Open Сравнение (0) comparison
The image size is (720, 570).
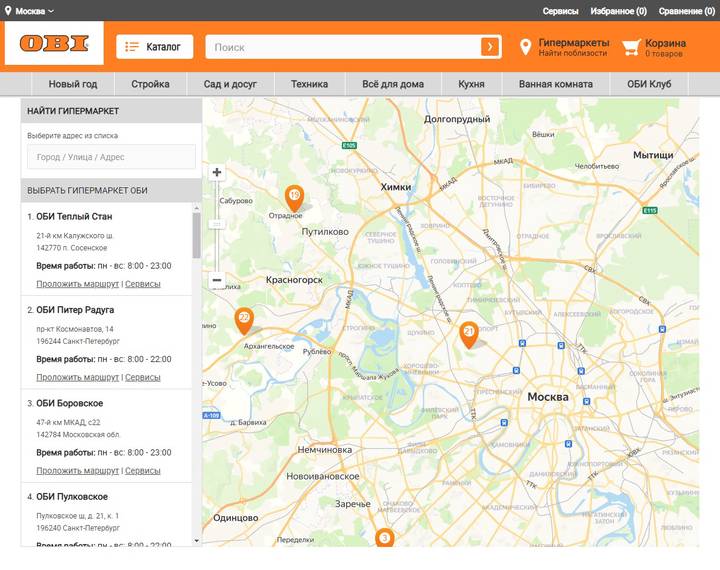coord(687,11)
